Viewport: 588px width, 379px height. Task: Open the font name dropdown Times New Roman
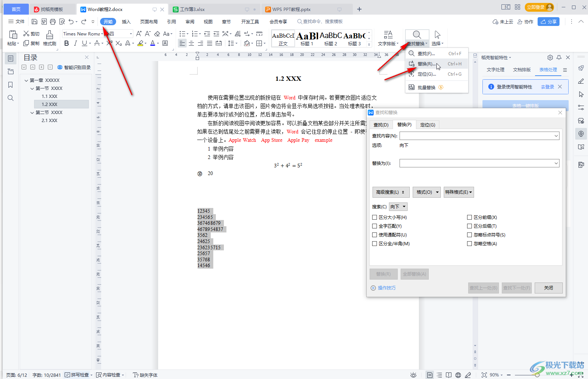click(102, 34)
